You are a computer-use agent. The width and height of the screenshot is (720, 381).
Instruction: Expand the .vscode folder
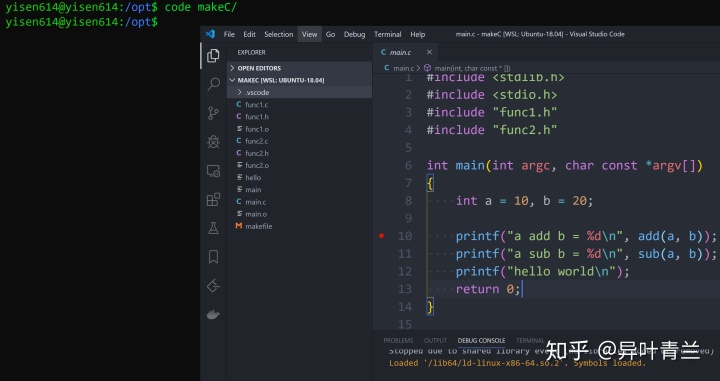coord(300,92)
